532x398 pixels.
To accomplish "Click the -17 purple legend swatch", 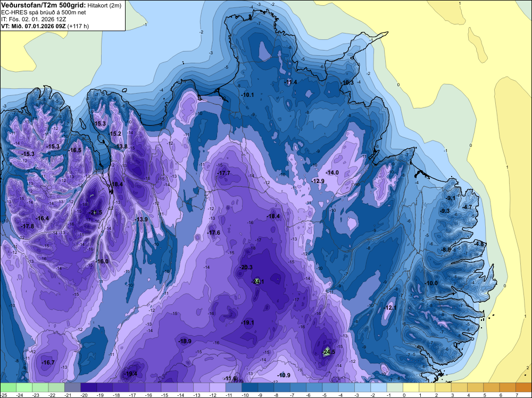I will point(137,387).
